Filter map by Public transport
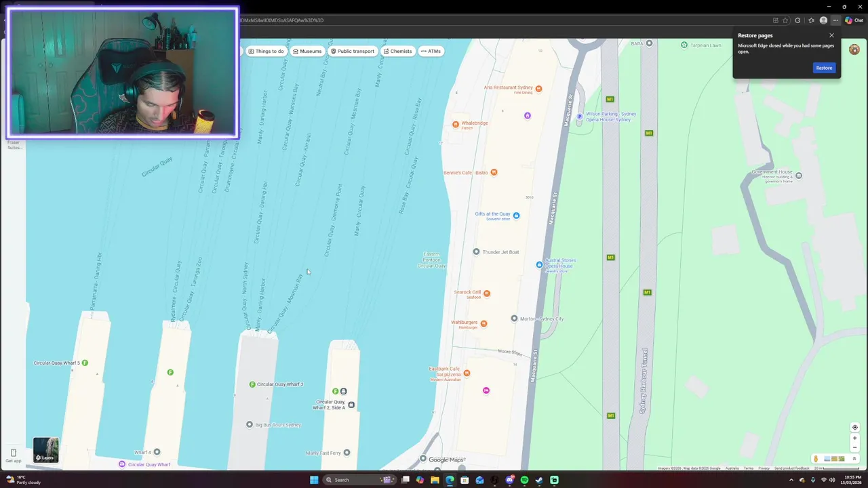Viewport: 868px width, 488px height. 352,51
